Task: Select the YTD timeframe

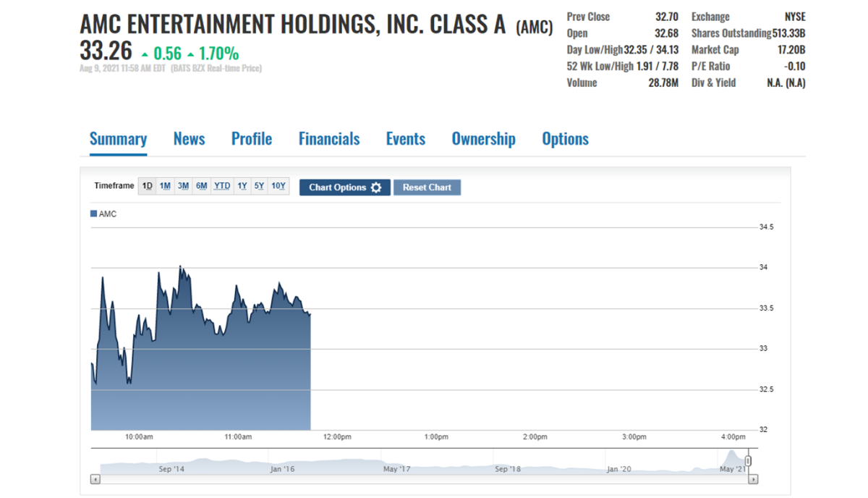Action: point(222,186)
